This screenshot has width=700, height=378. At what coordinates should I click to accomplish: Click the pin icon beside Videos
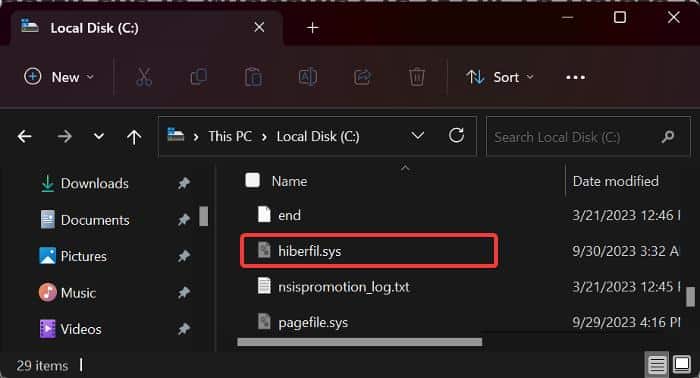183,329
